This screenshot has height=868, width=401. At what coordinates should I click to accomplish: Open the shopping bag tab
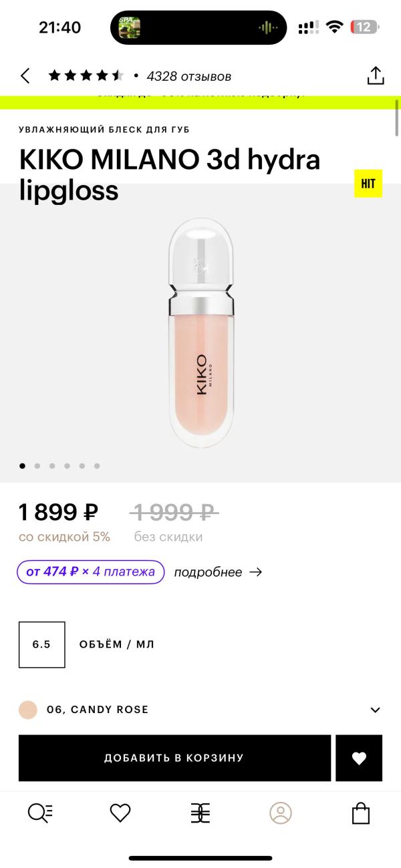click(x=361, y=813)
